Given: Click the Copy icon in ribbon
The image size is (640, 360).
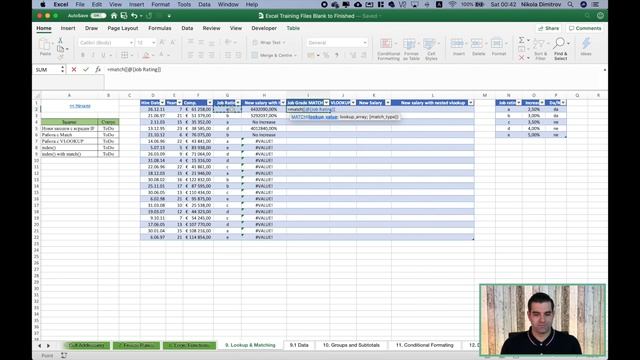Looking at the screenshot, I should [x=60, y=49].
